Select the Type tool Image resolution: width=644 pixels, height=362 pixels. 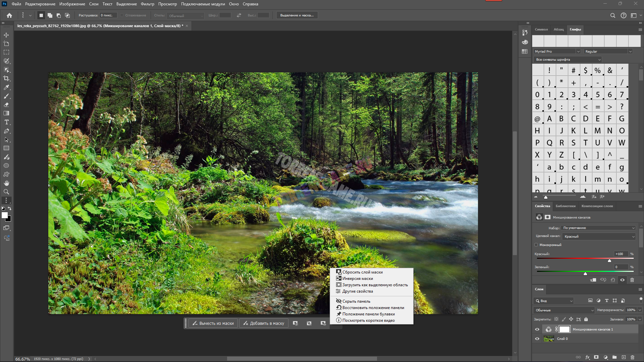6,122
